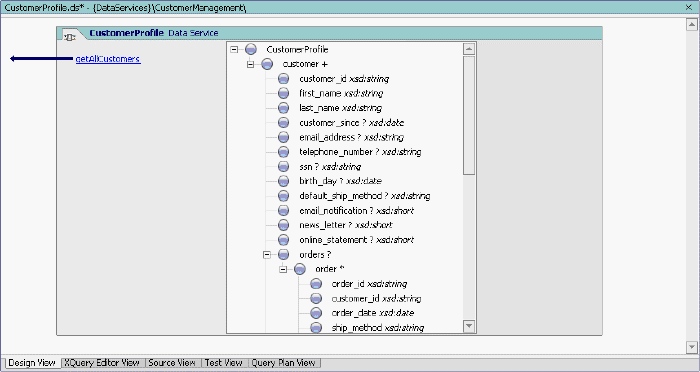This screenshot has width=700, height=372.
Task: Select the email_address element icon
Action: click(283, 138)
